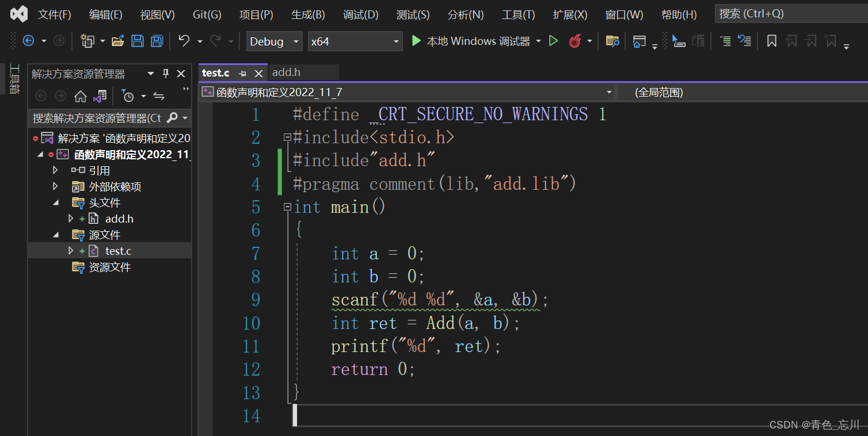Click the navigate backward arrow in toolbar

pos(28,41)
